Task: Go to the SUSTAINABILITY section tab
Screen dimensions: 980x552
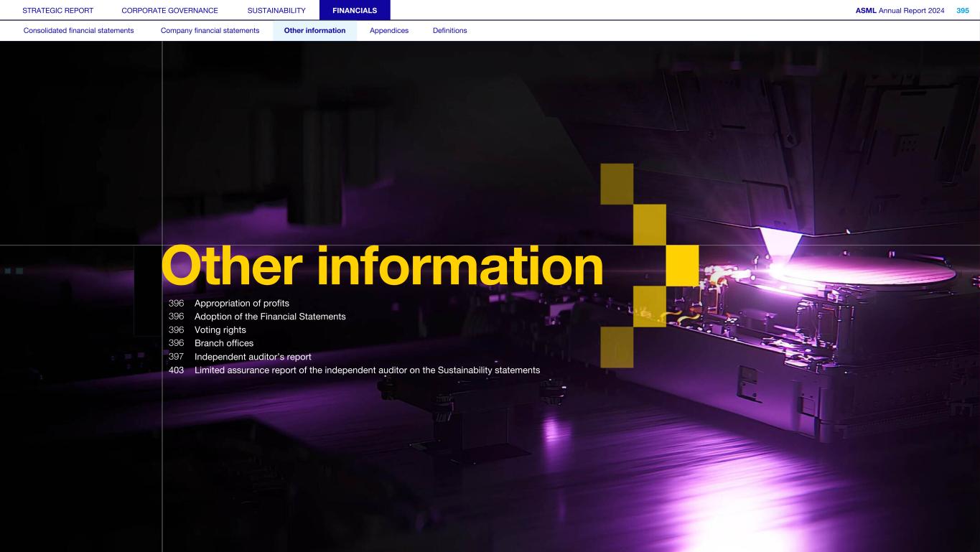Action: [276, 10]
